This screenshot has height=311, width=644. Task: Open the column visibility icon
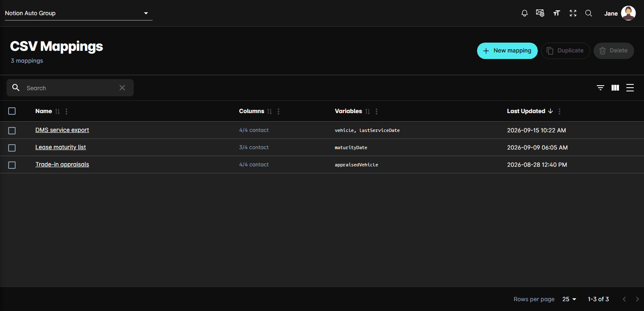point(615,88)
